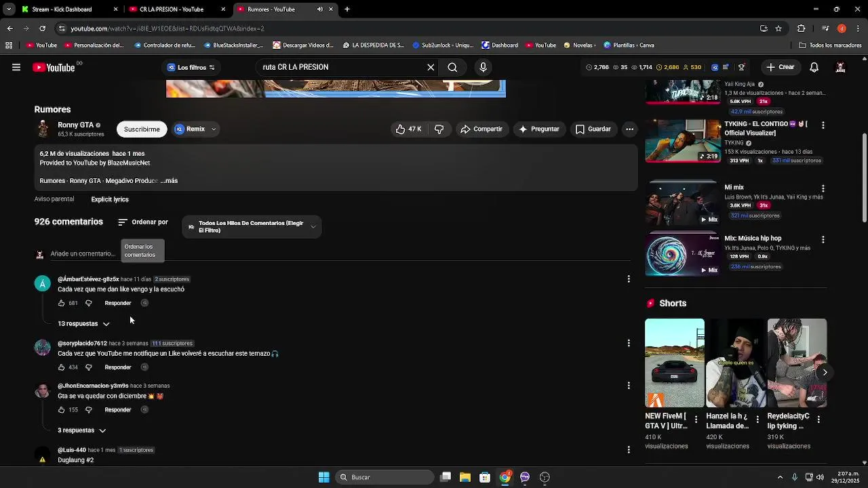Viewport: 868px width, 488px height.
Task: Open Windows Start menu
Action: coord(324,477)
